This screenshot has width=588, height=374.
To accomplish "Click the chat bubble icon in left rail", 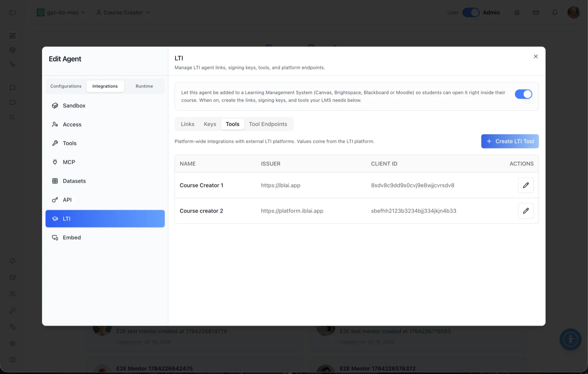I will pyautogui.click(x=12, y=88).
